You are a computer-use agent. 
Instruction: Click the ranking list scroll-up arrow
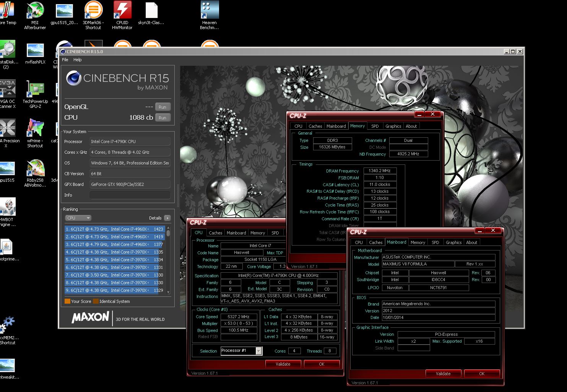(x=168, y=228)
